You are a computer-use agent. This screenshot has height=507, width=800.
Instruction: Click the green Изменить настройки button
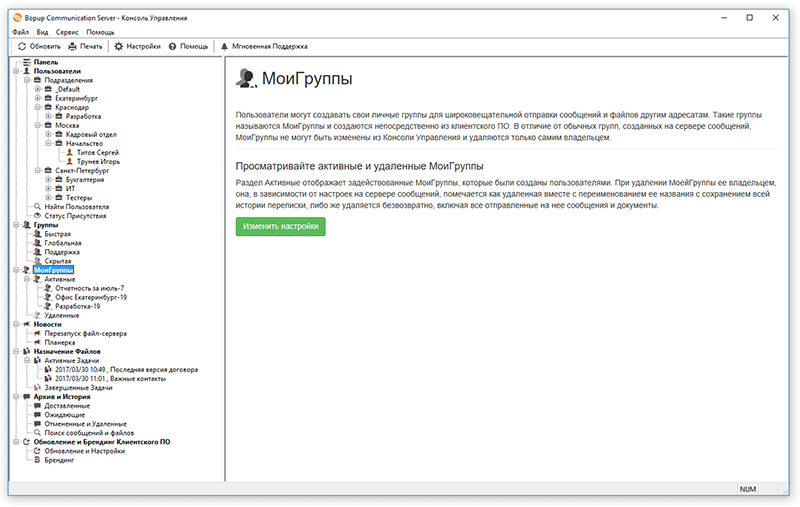pyautogui.click(x=281, y=226)
